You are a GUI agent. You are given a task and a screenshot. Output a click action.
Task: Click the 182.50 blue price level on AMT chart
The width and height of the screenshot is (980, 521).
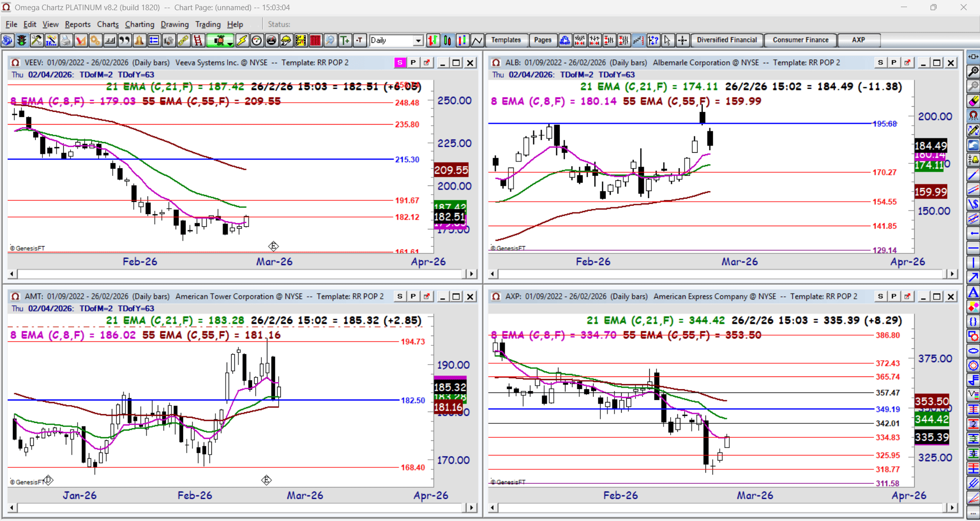pos(413,400)
